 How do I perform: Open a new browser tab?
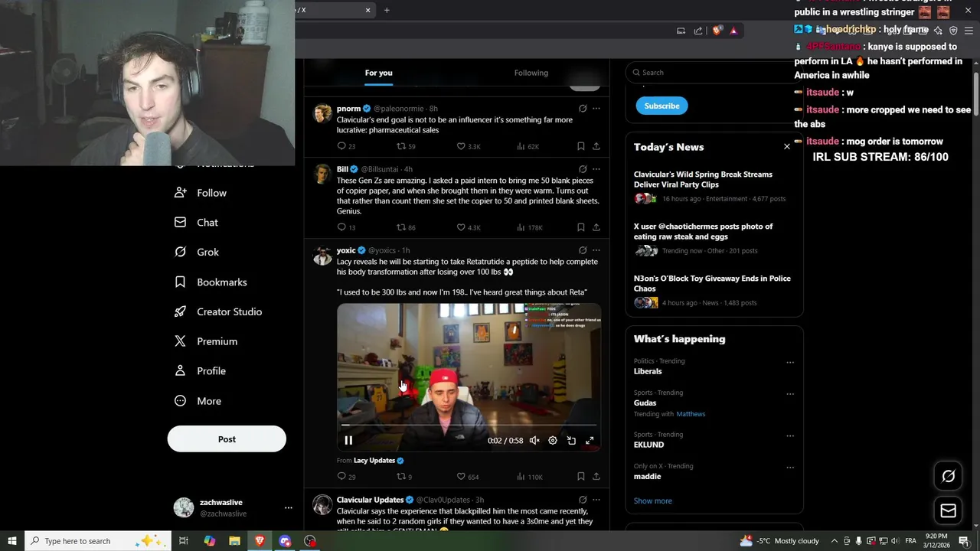pyautogui.click(x=387, y=10)
